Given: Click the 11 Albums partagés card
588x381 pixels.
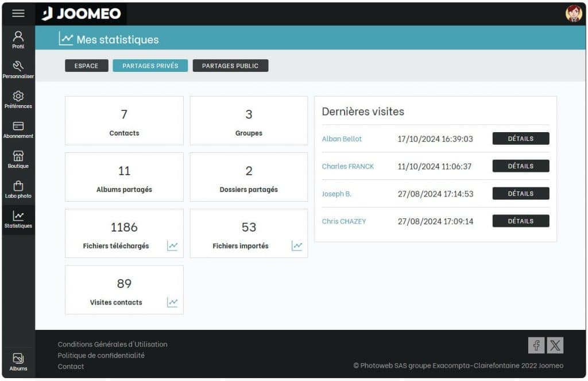Looking at the screenshot, I should pos(124,177).
